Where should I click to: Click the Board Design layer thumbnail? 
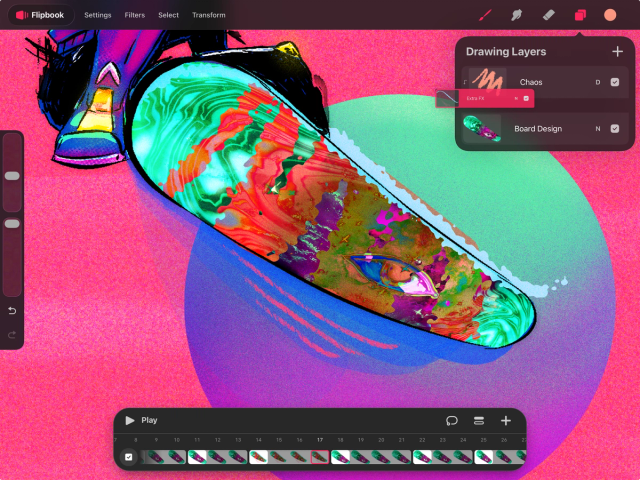coord(482,129)
